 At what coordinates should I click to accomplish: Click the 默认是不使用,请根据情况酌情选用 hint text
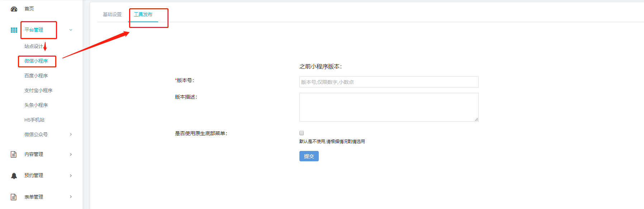click(332, 142)
